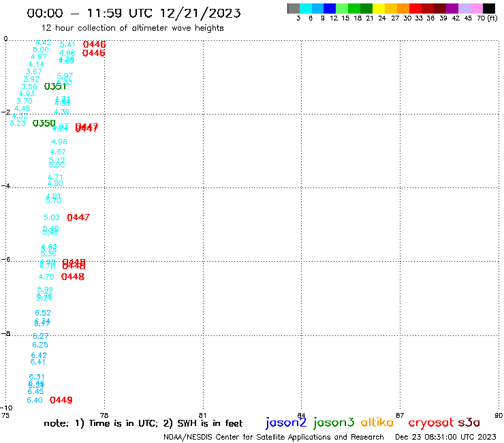Click the wave height value 3.23
This screenshot has width=504, height=443.
point(18,123)
